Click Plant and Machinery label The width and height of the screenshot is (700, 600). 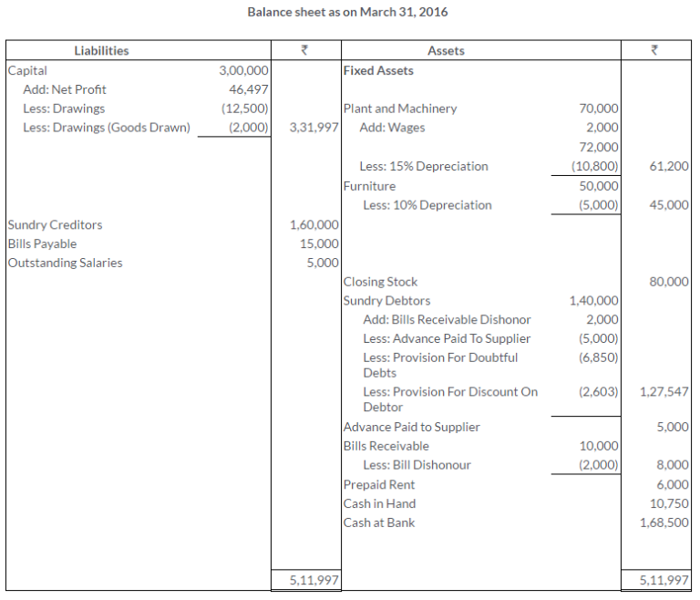coord(400,109)
